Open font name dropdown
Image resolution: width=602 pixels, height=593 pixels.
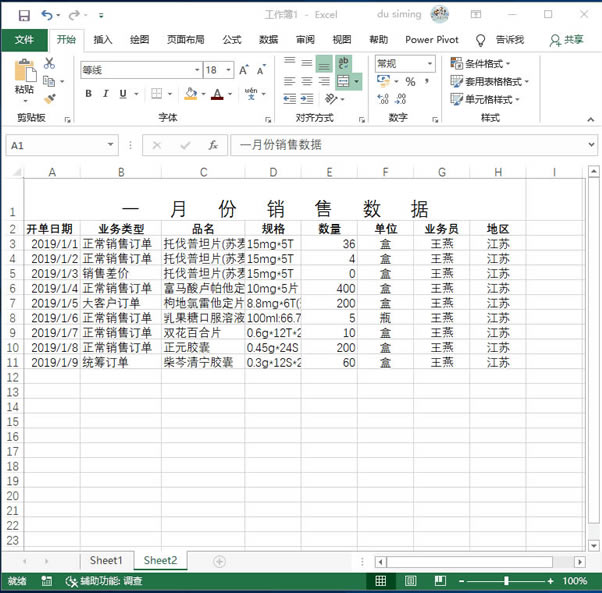pyautogui.click(x=197, y=70)
